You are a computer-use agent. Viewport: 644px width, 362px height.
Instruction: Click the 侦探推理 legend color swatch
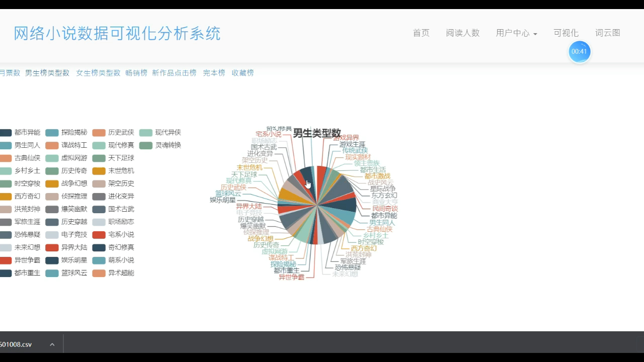pyautogui.click(x=52, y=197)
